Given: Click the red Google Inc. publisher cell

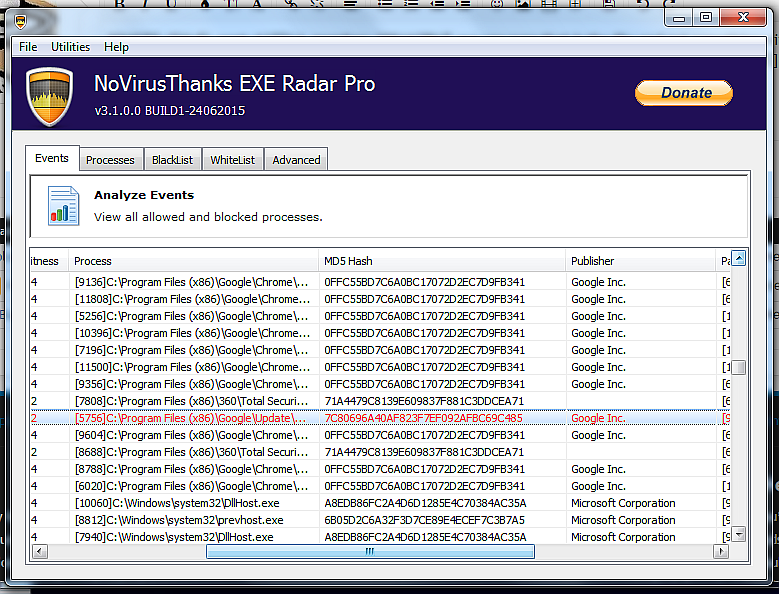Looking at the screenshot, I should [598, 418].
